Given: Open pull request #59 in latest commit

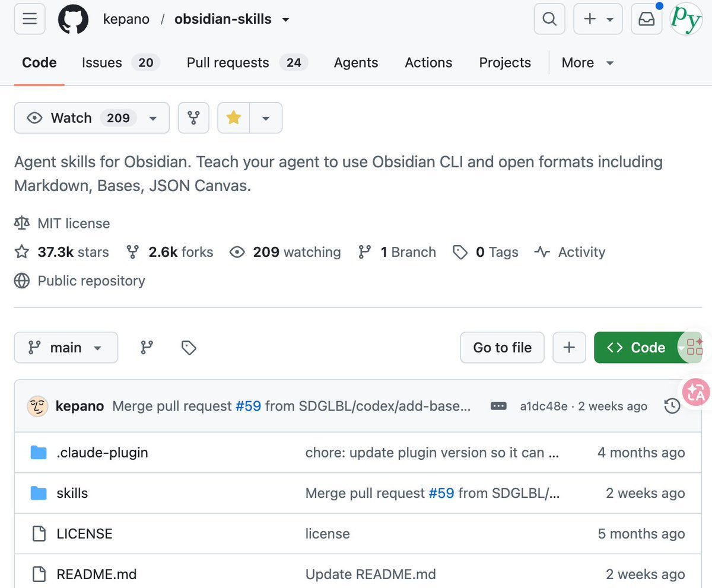Looking at the screenshot, I should click(x=248, y=406).
